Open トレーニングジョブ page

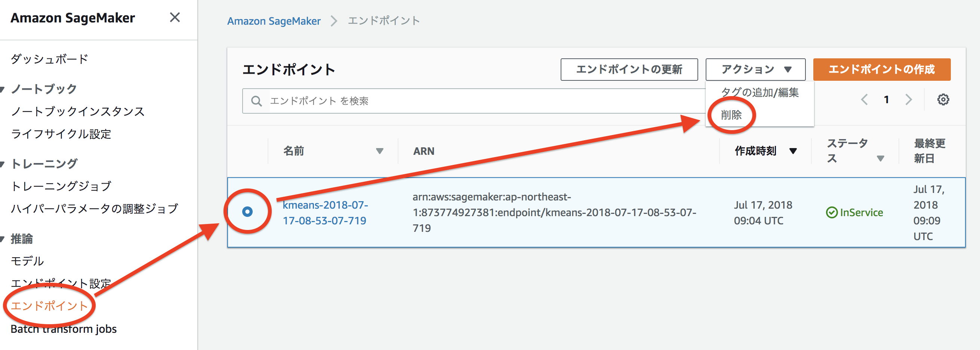(x=61, y=186)
